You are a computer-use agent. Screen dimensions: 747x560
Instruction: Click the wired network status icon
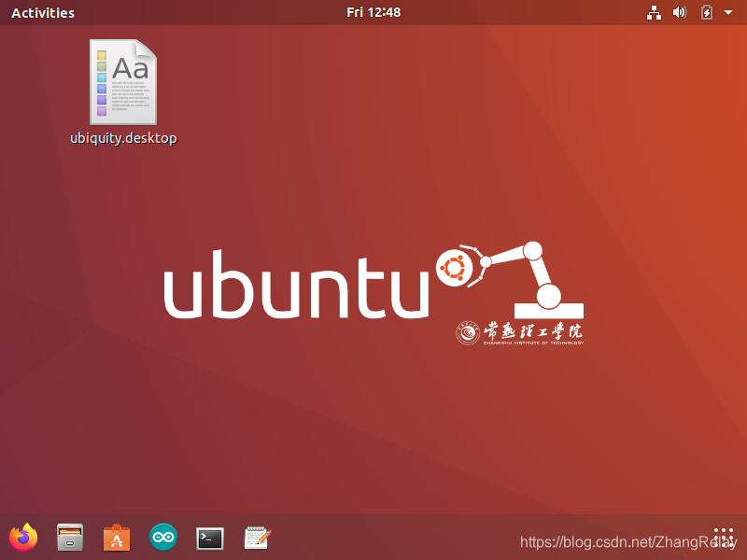pyautogui.click(x=654, y=13)
